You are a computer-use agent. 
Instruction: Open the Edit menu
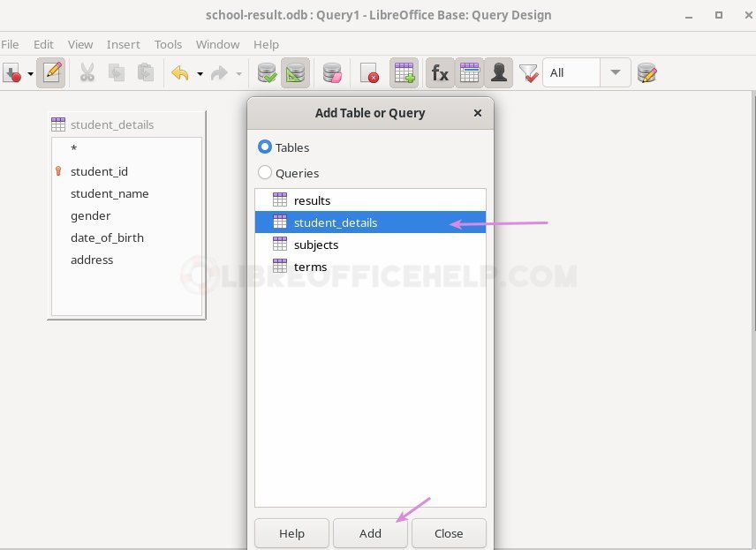[x=43, y=44]
